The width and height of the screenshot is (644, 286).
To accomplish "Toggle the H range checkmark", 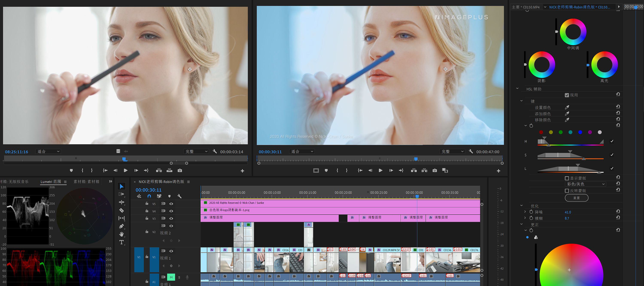I will pos(612,141).
